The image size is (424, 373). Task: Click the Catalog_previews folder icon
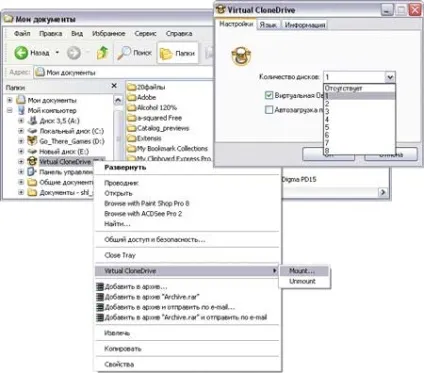point(132,128)
